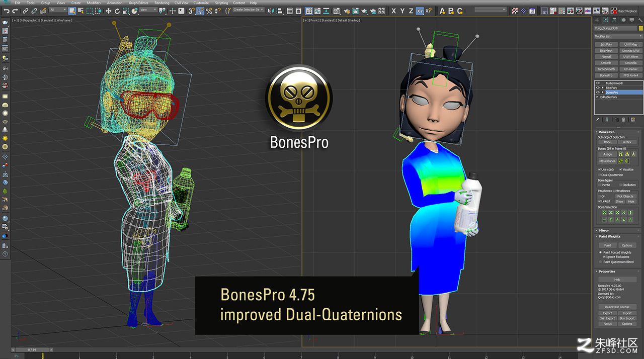This screenshot has height=359, width=644.
Task: Open the Animation menu
Action: click(x=115, y=3)
